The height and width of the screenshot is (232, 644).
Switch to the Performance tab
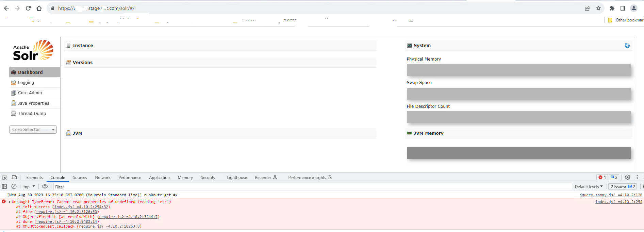tap(130, 178)
